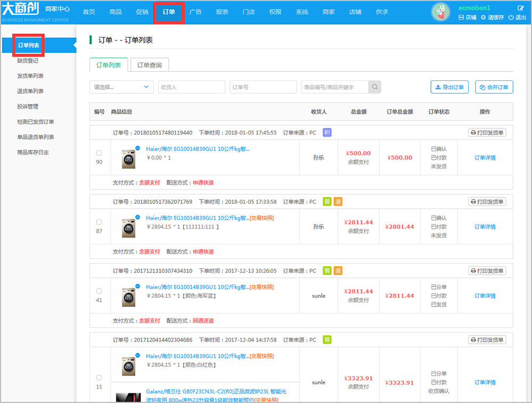Open 门店 in top navigation
The image size is (532, 403).
(248, 12)
